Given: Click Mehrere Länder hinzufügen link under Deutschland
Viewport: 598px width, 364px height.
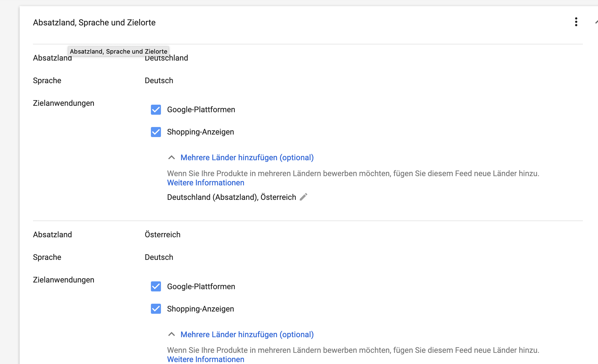Looking at the screenshot, I should (247, 158).
